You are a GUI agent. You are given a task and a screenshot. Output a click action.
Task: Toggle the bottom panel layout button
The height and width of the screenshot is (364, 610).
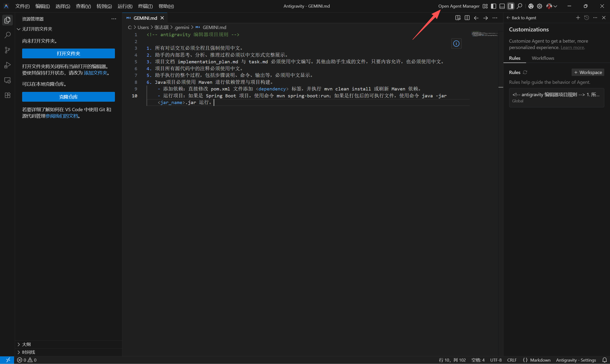(x=502, y=6)
